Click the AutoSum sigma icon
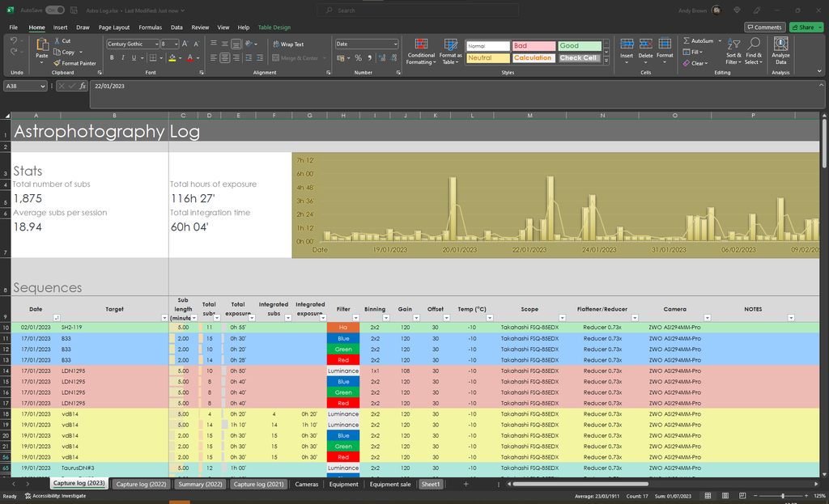 point(687,40)
